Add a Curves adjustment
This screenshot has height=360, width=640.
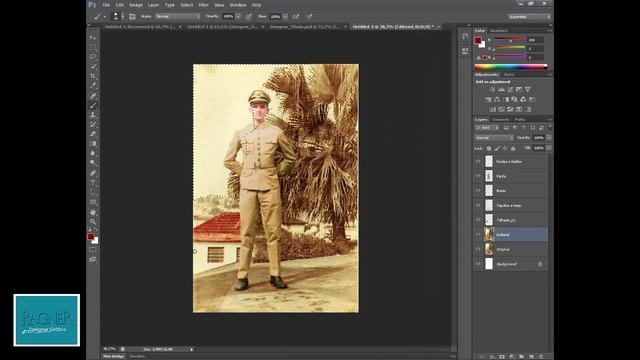pos(510,89)
